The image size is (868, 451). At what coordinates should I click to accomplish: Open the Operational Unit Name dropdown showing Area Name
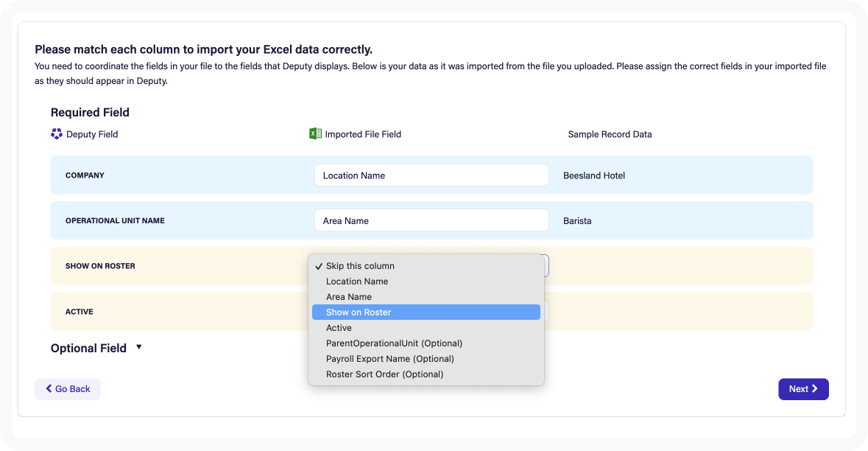coord(431,221)
